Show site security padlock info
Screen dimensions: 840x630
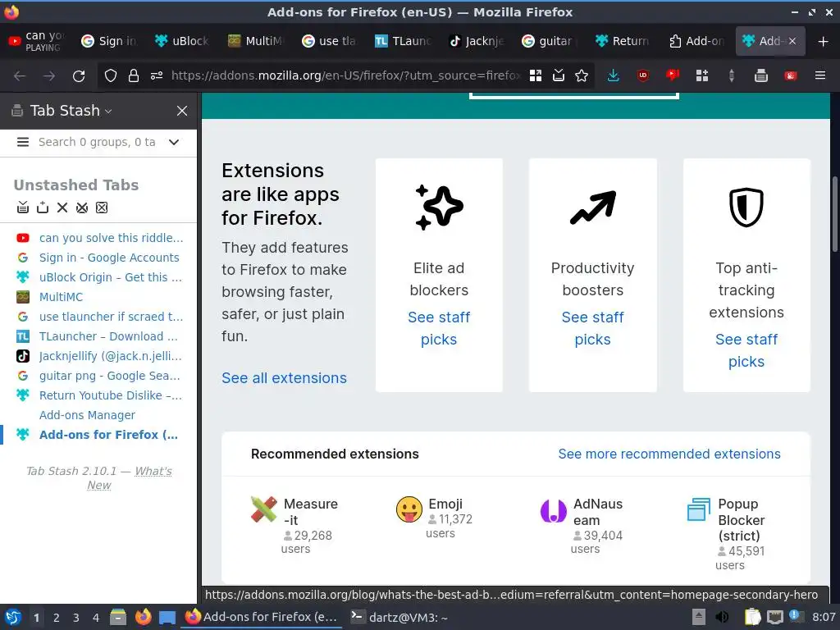[x=134, y=75]
